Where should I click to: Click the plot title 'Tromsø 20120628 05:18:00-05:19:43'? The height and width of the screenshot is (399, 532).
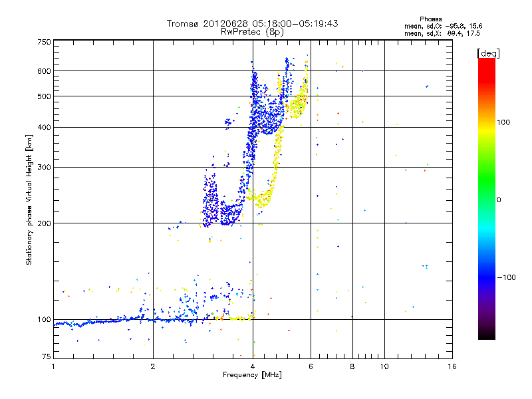pos(252,23)
